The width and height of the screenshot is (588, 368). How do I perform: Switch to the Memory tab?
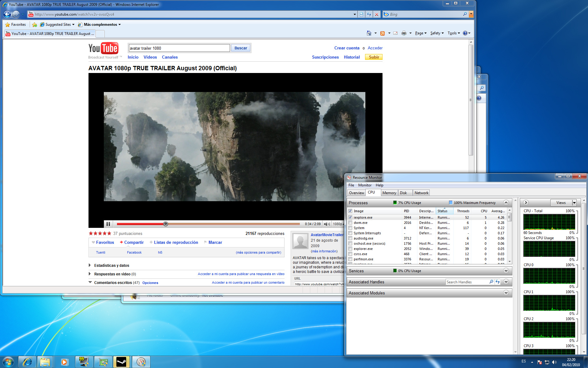click(x=389, y=193)
